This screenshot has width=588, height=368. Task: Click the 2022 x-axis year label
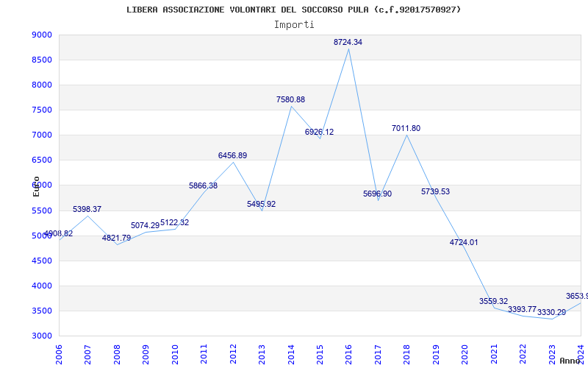523,355
